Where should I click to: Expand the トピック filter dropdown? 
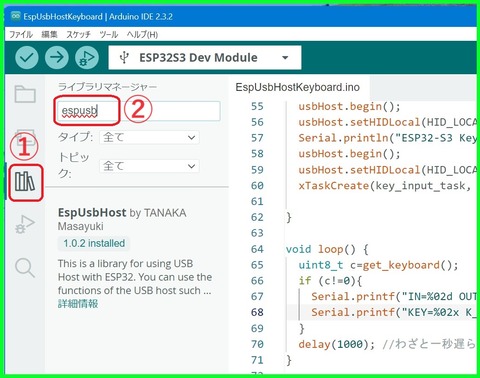pos(149,166)
